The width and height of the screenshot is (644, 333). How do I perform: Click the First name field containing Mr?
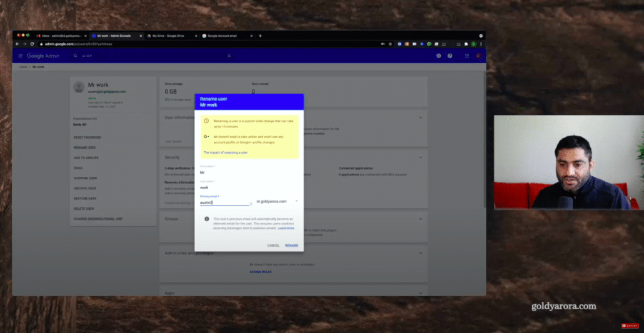(249, 172)
